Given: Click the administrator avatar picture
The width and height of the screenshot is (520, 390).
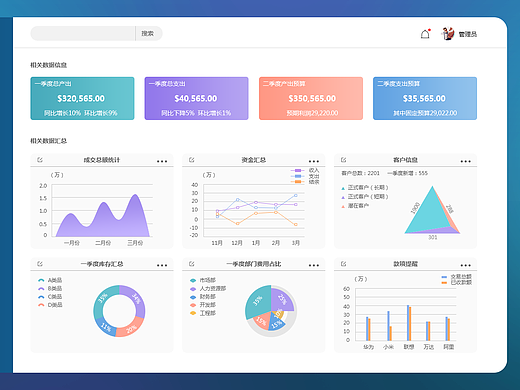Looking at the screenshot, I should [x=448, y=34].
